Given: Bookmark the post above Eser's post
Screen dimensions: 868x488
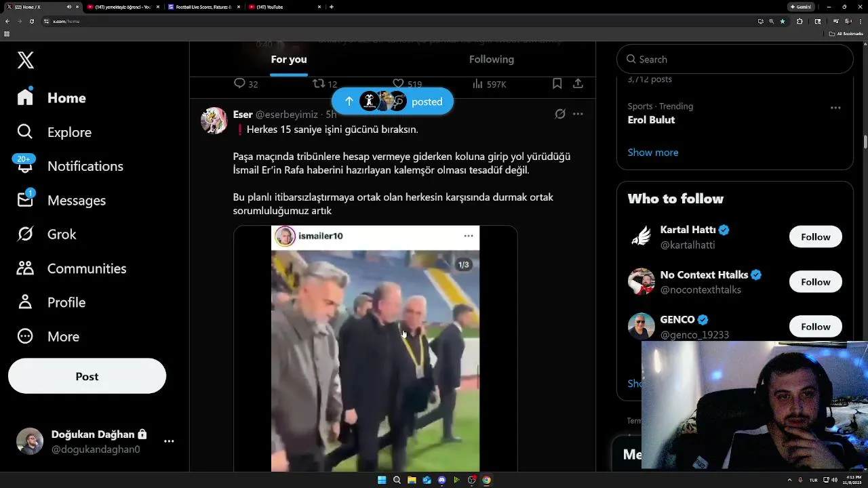Looking at the screenshot, I should [x=557, y=83].
